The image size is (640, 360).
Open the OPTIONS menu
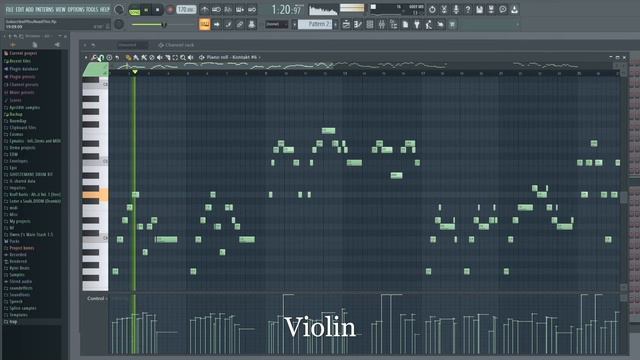(x=76, y=9)
